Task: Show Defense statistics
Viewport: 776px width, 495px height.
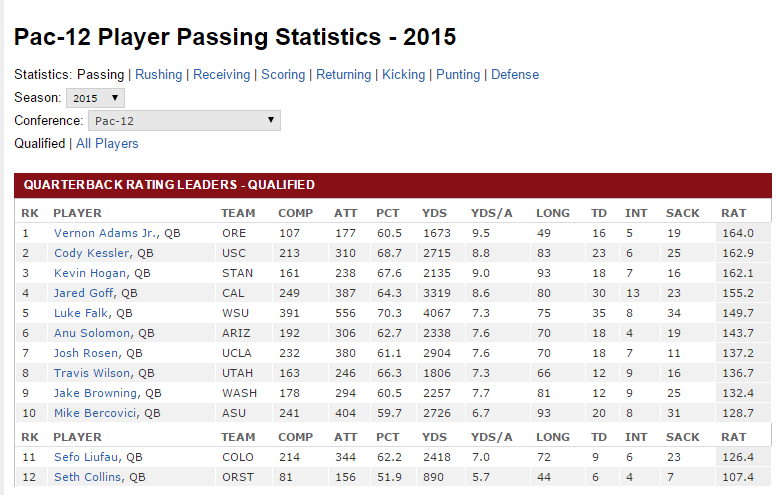Action: [515, 74]
